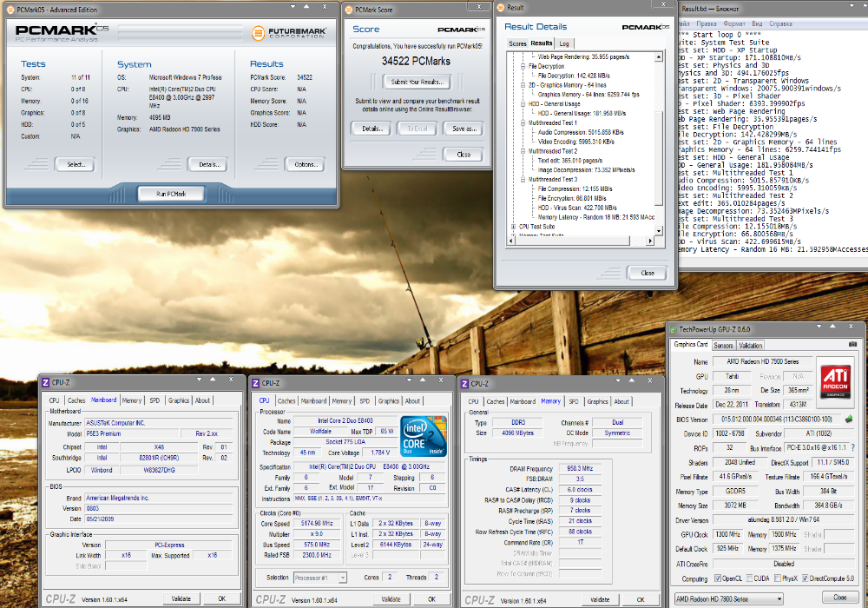Collapse the HDD - General Usage node

523,104
